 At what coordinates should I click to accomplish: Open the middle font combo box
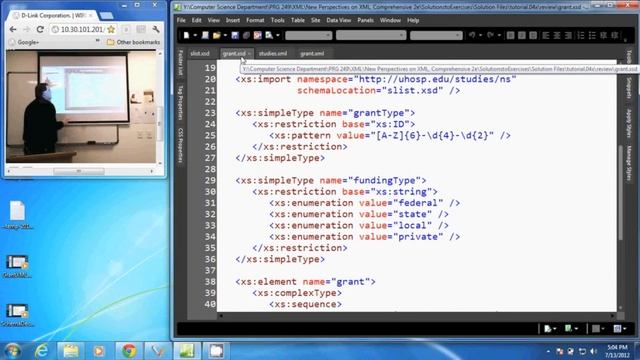tap(371, 36)
